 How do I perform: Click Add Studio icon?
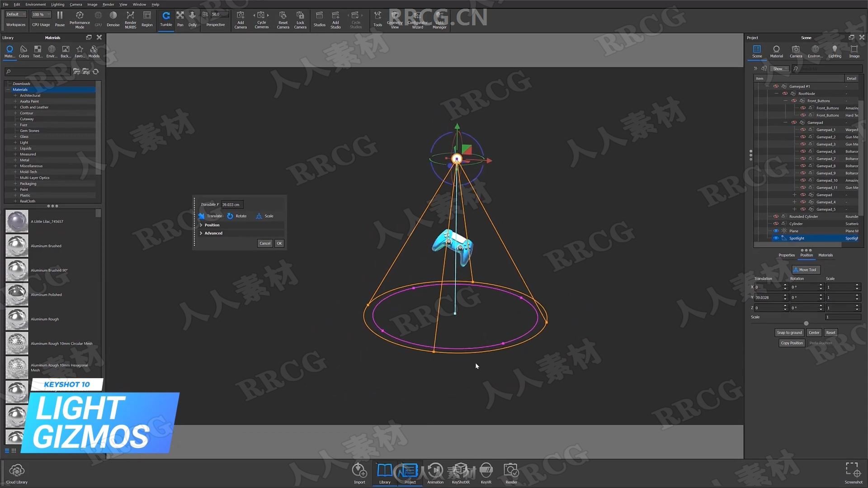tap(335, 20)
